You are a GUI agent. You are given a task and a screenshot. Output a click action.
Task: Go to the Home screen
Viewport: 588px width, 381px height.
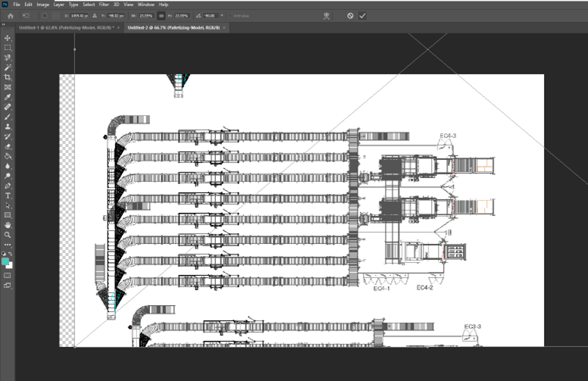click(11, 16)
